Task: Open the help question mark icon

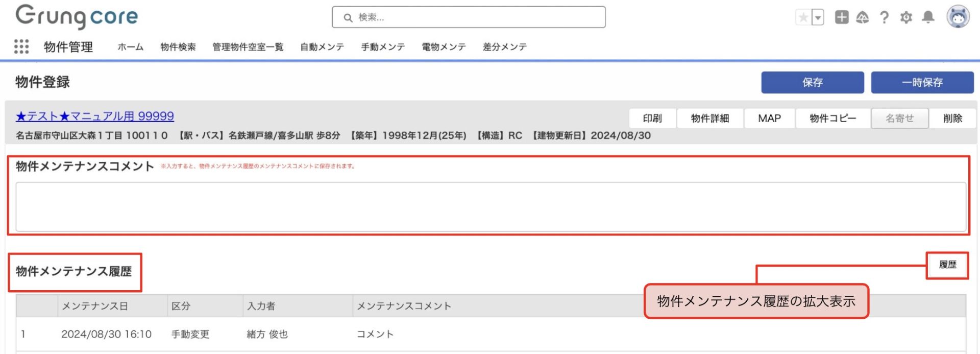Action: pyautogui.click(x=884, y=18)
